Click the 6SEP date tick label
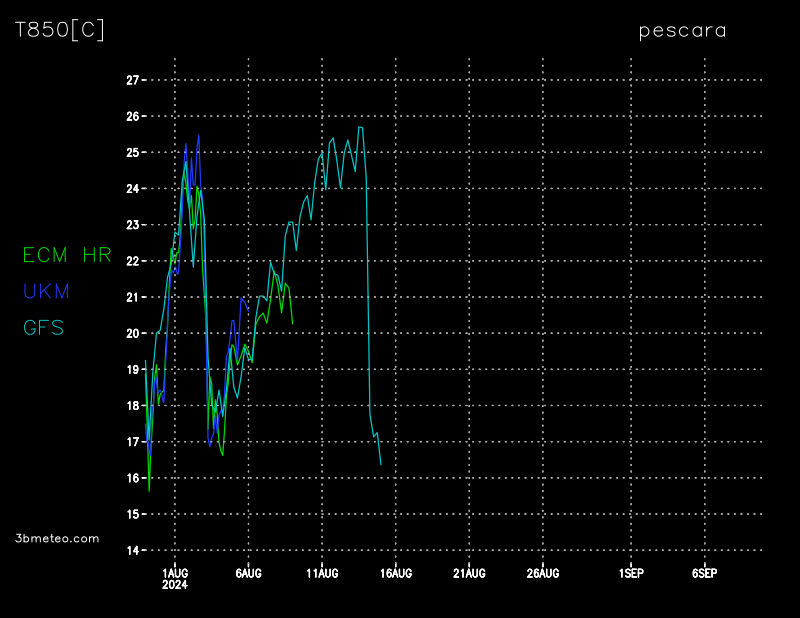The width and height of the screenshot is (800, 618). [x=704, y=573]
